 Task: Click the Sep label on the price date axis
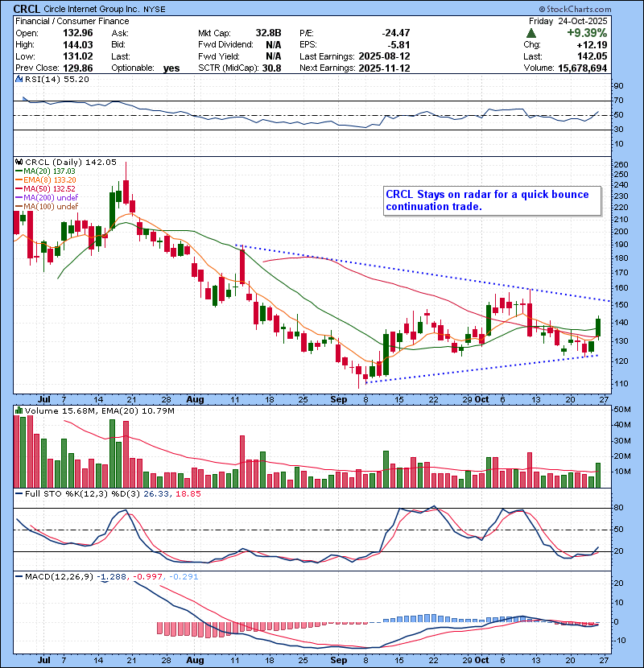click(x=338, y=399)
